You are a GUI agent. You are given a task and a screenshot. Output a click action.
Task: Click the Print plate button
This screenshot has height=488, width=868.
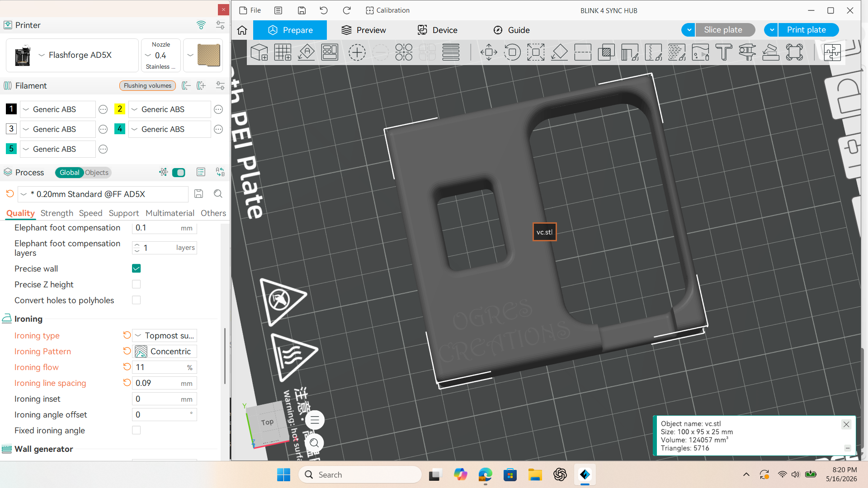click(808, 30)
